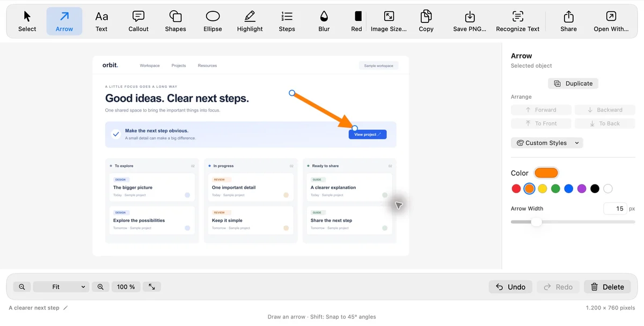
Task: Pick the green color swatch
Action: pos(555,189)
